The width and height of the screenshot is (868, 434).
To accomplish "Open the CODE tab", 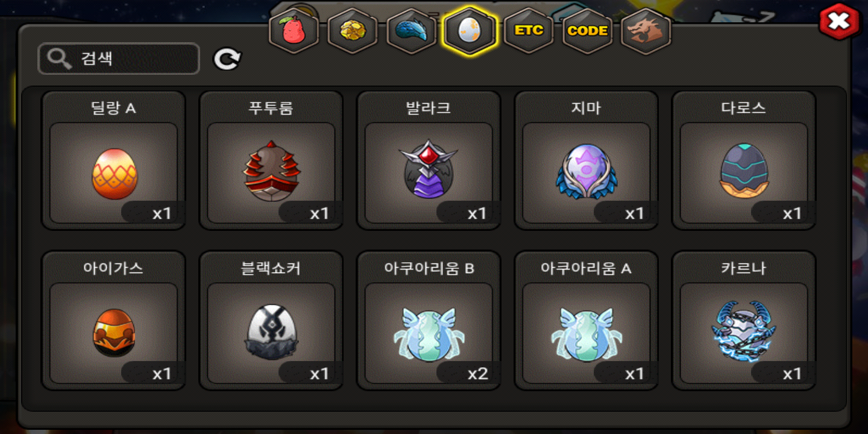I will point(588,31).
